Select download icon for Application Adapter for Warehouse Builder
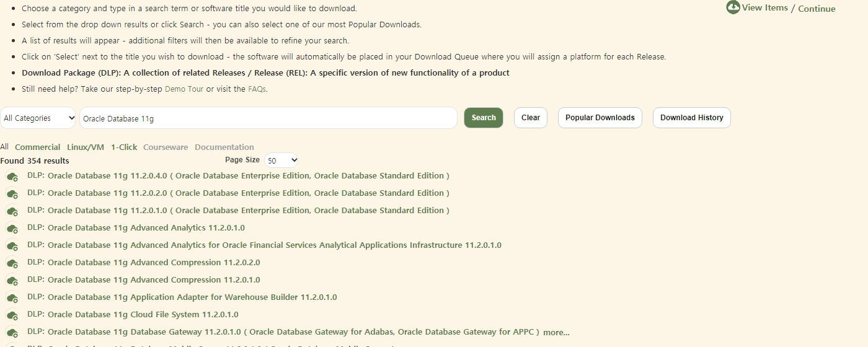This screenshot has height=347, width=868. [12, 299]
